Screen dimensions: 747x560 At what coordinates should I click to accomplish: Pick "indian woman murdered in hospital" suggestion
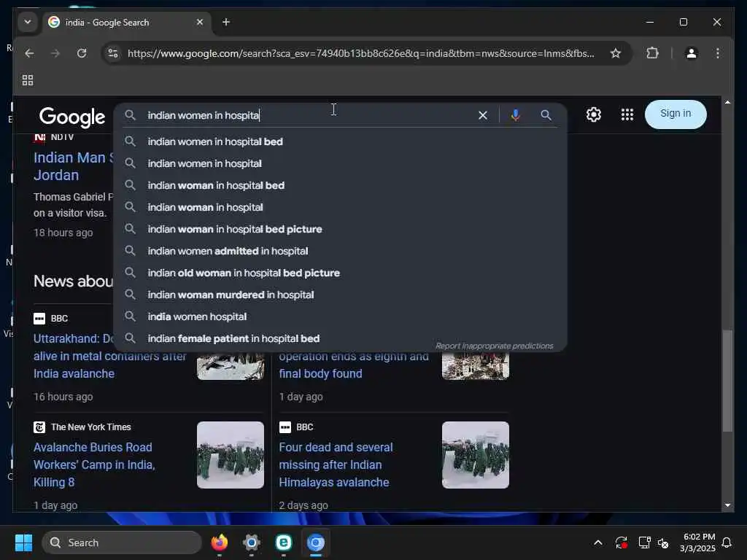(x=340, y=295)
